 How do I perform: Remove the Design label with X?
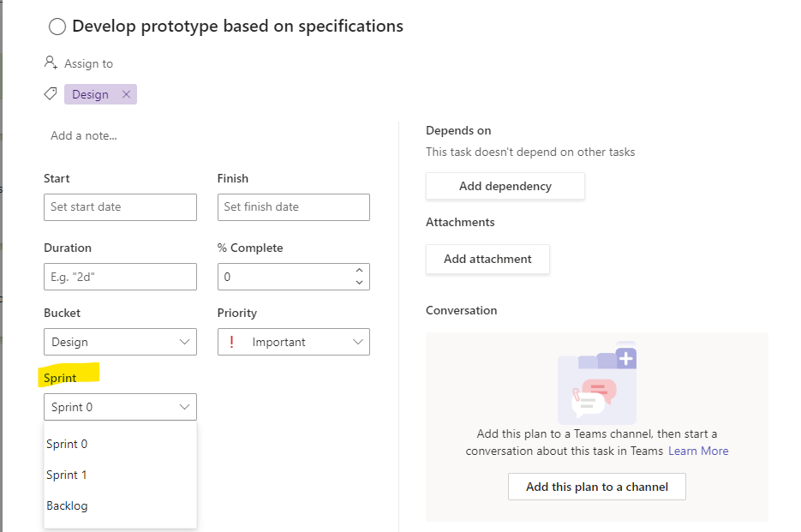(x=126, y=94)
